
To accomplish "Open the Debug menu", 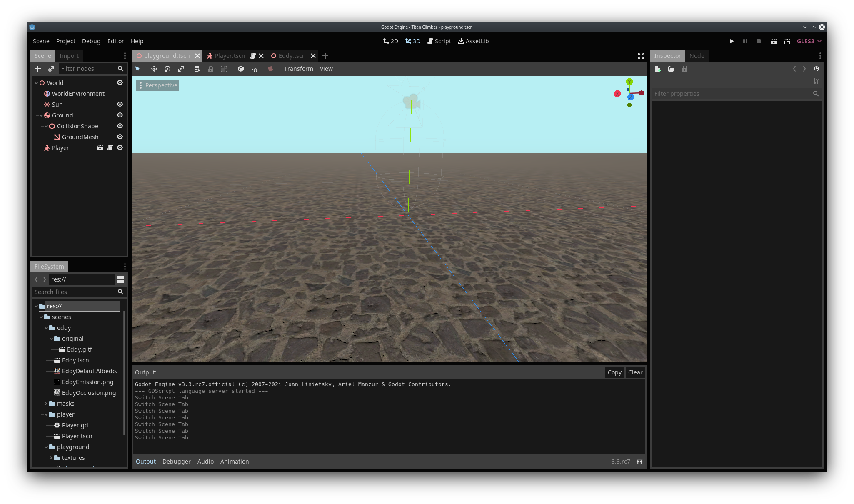I will coord(91,41).
